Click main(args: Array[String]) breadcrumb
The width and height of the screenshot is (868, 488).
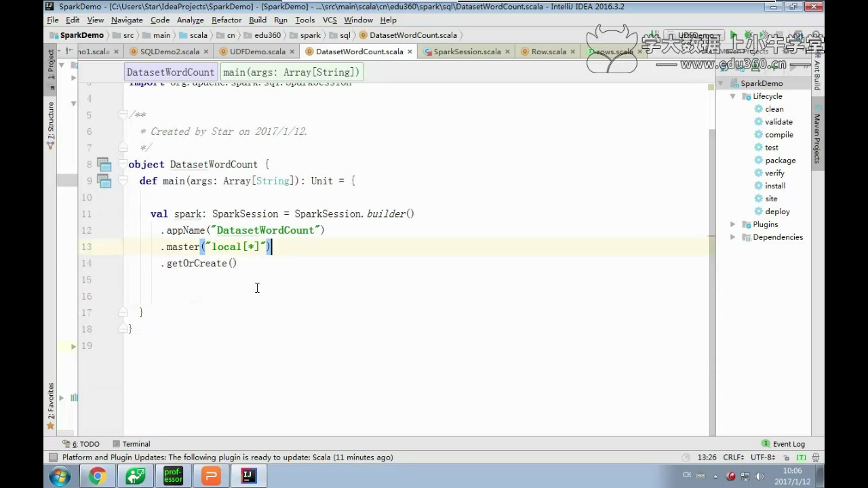[x=291, y=73]
